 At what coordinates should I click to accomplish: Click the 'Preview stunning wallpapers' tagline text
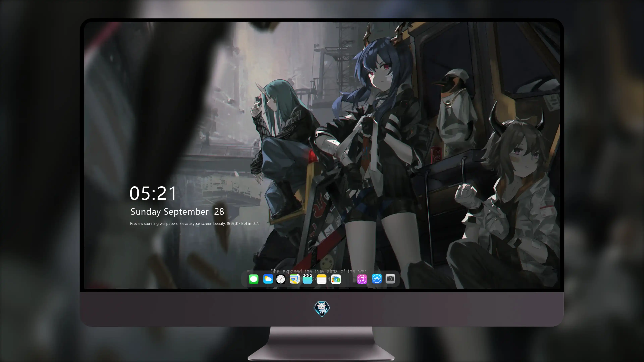(x=195, y=223)
